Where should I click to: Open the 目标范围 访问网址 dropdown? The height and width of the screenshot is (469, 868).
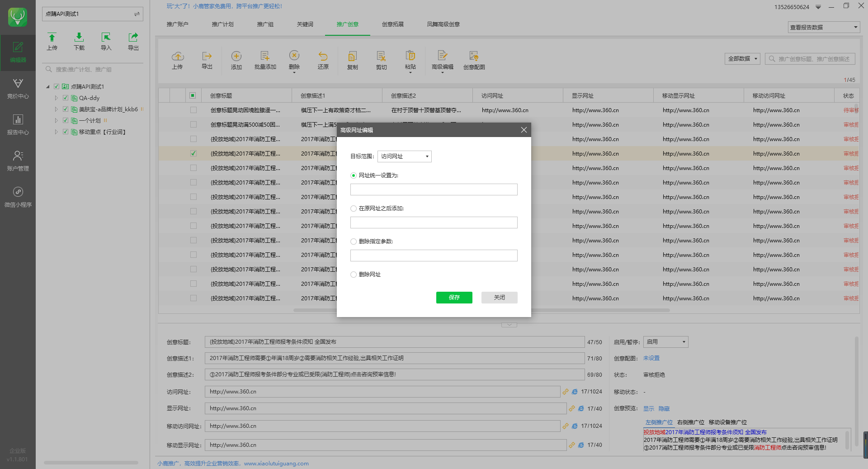pyautogui.click(x=405, y=156)
